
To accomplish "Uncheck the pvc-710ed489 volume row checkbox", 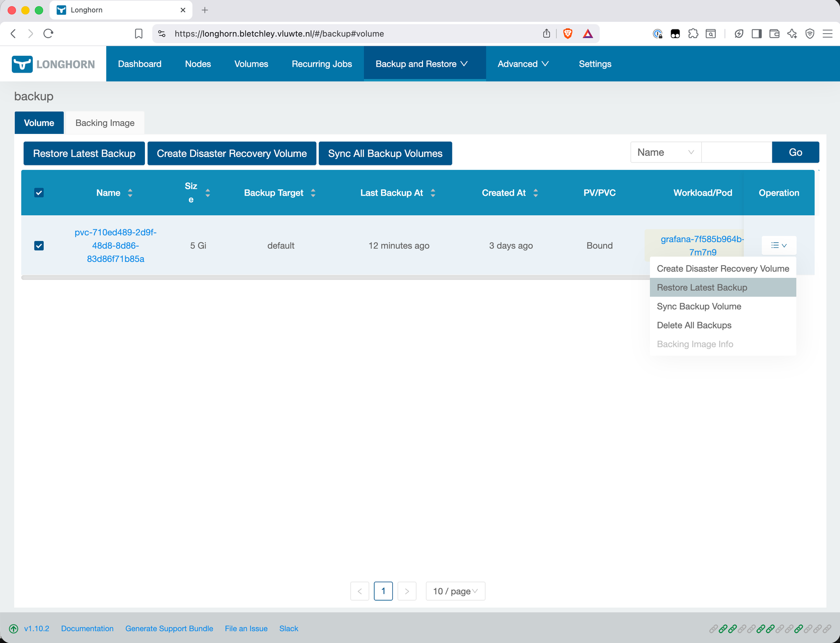I will pyautogui.click(x=39, y=246).
